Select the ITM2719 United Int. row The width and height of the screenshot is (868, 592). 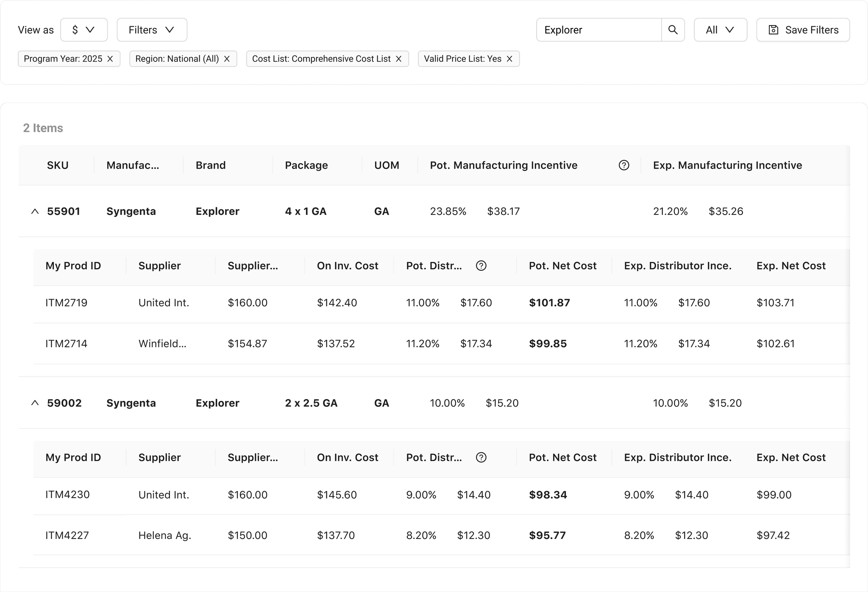[442, 303]
